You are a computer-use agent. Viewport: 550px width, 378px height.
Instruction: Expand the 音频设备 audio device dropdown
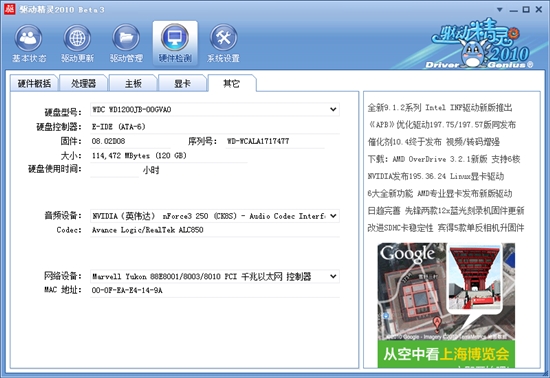(333, 216)
